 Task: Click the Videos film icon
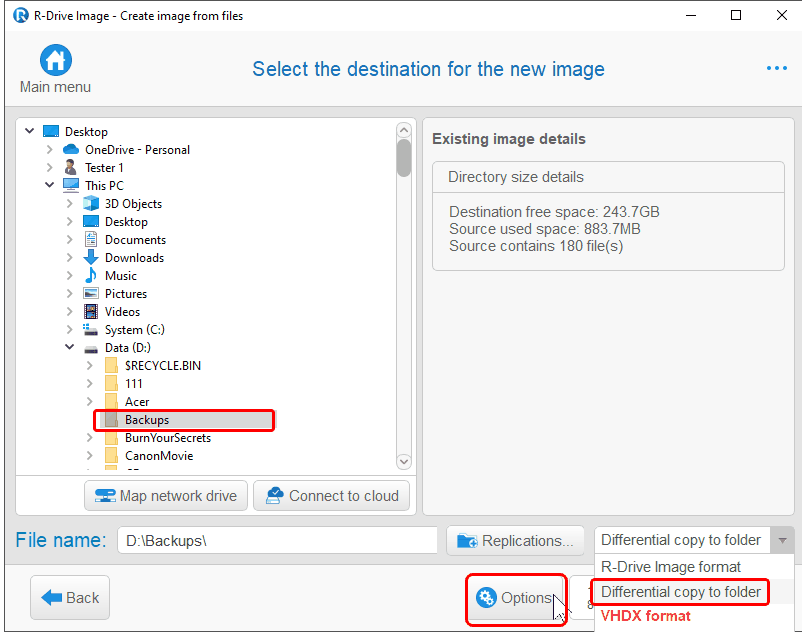pyautogui.click(x=91, y=312)
